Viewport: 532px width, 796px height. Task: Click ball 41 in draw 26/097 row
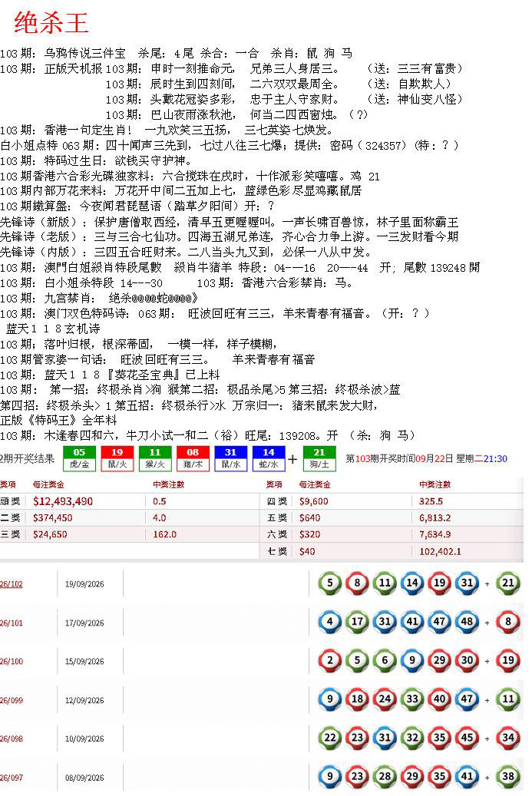click(x=467, y=776)
